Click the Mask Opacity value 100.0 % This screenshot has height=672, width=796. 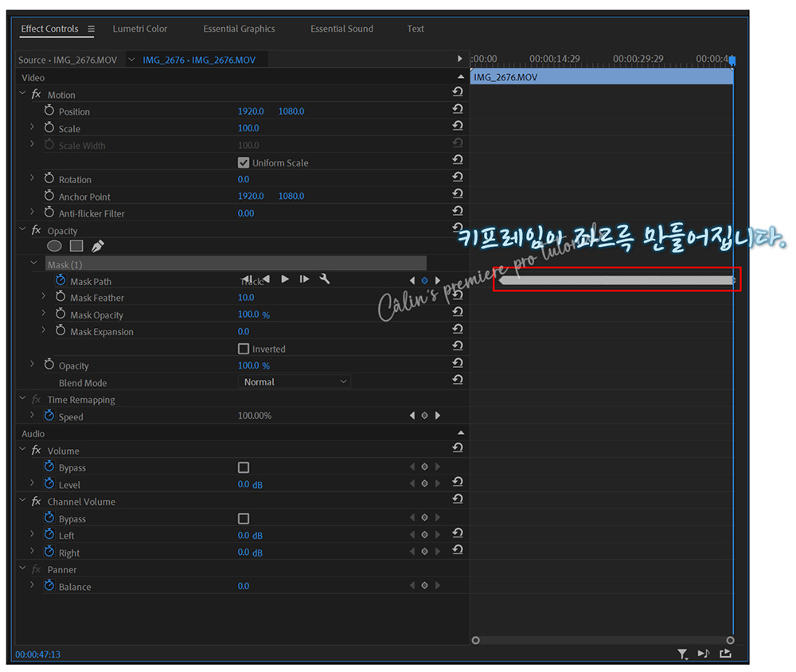click(254, 315)
